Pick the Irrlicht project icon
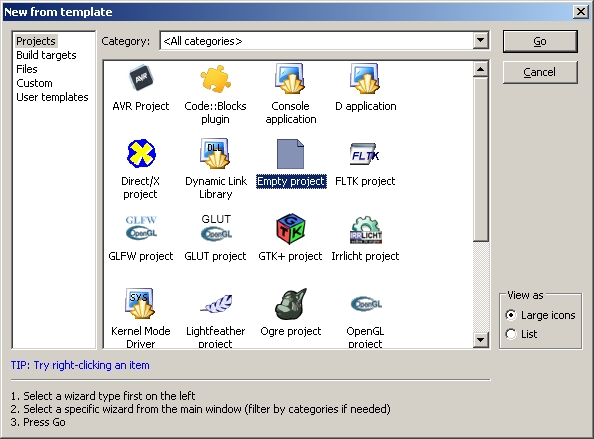This screenshot has width=594, height=439. point(366,229)
